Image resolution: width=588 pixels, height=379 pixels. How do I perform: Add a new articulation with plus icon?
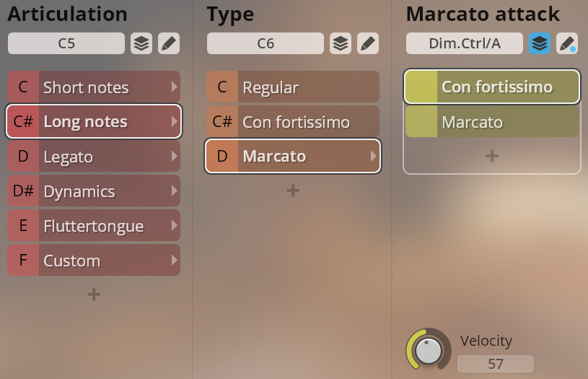pyautogui.click(x=94, y=295)
